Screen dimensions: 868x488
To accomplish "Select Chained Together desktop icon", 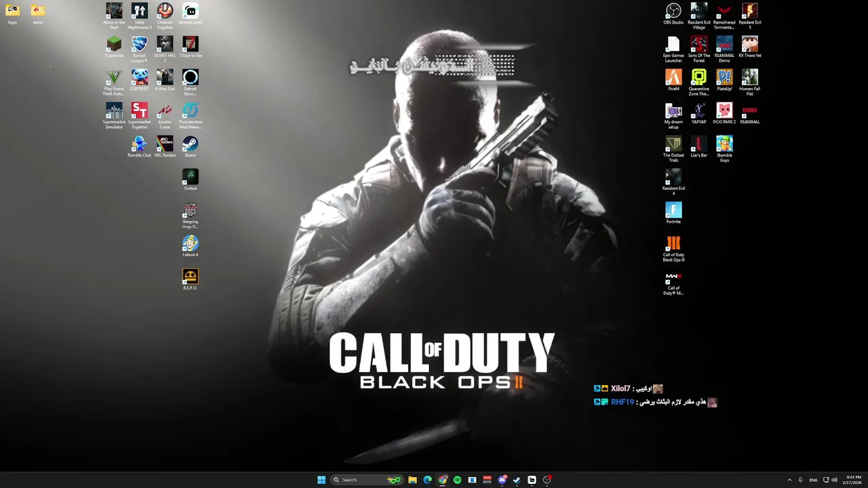I will coord(165,16).
